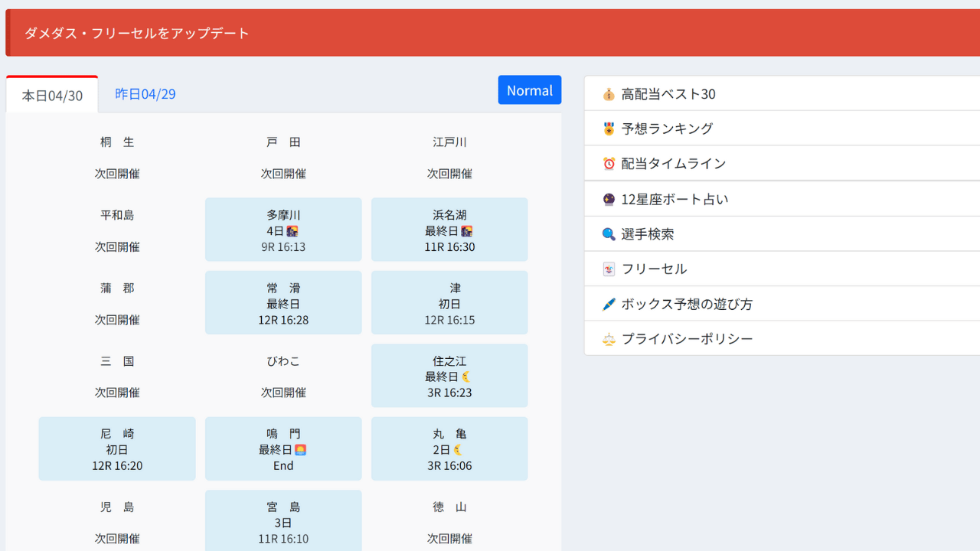The image size is (980, 551).
Task: Switch to the 昨日04/29 tab
Action: click(145, 93)
